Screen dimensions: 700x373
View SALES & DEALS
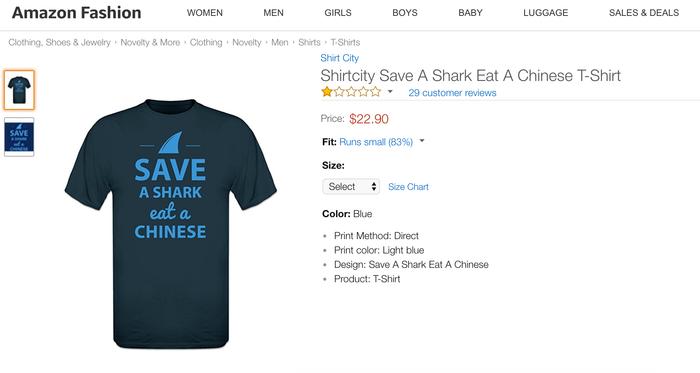(x=644, y=13)
